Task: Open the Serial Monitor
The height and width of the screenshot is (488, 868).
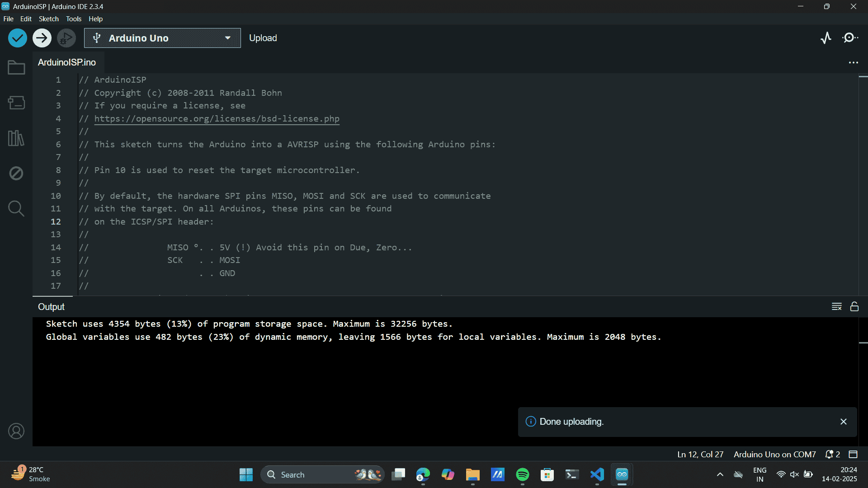Action: pyautogui.click(x=850, y=38)
